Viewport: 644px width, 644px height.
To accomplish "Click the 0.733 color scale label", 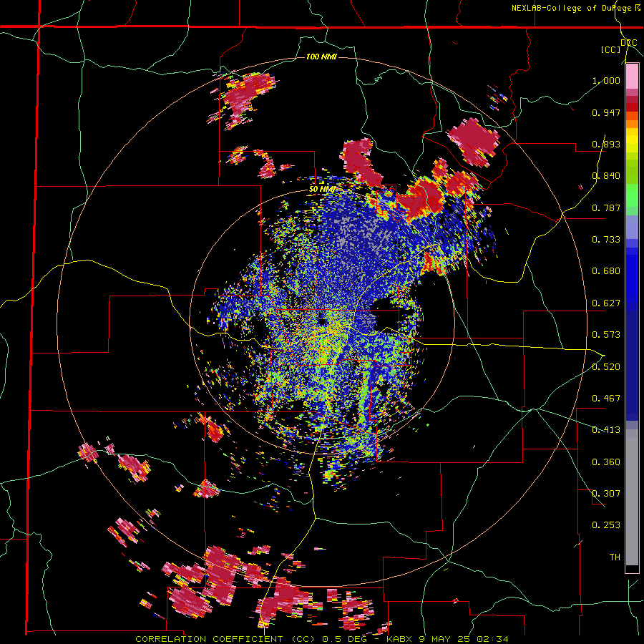I will (x=606, y=240).
